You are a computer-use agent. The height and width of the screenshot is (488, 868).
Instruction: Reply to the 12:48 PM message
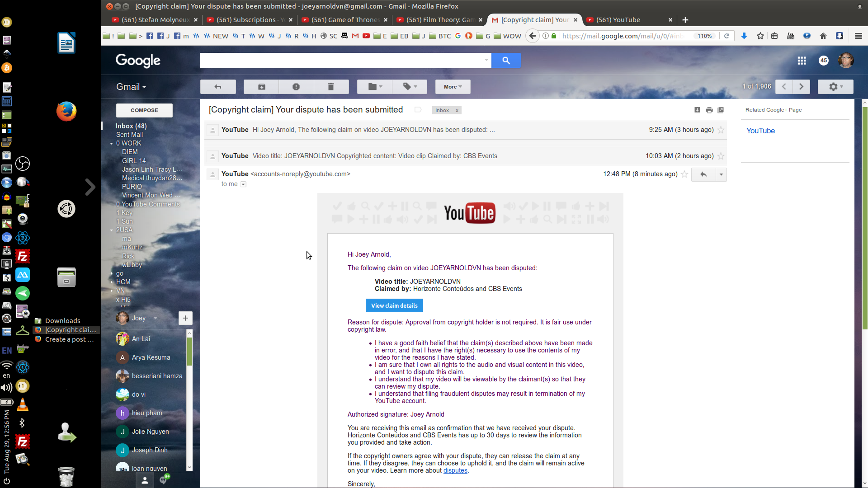click(x=703, y=174)
